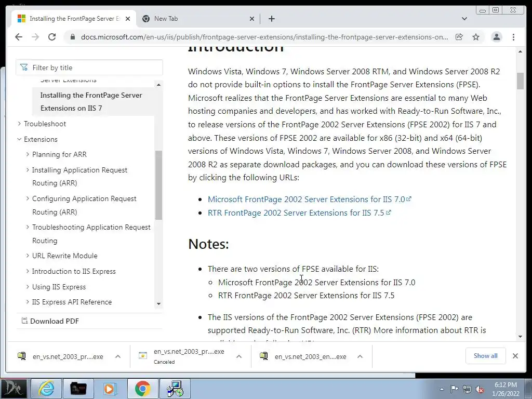
Task: Open a new tab with plus button
Action: pos(271,19)
